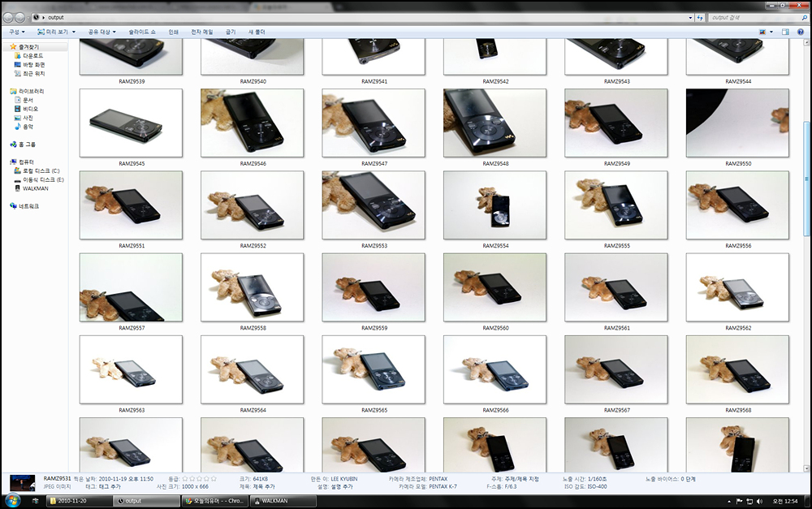Set star rating in details pane
Image resolution: width=812 pixels, height=509 pixels.
pos(198,479)
